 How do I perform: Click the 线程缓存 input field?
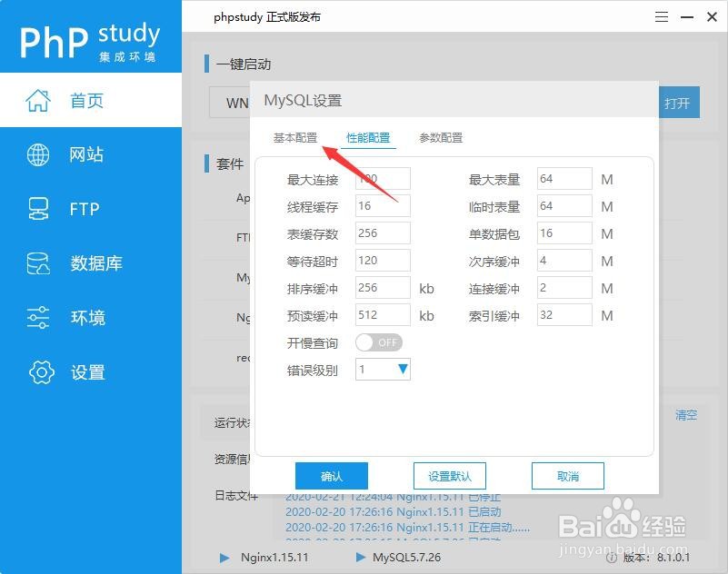pos(383,205)
